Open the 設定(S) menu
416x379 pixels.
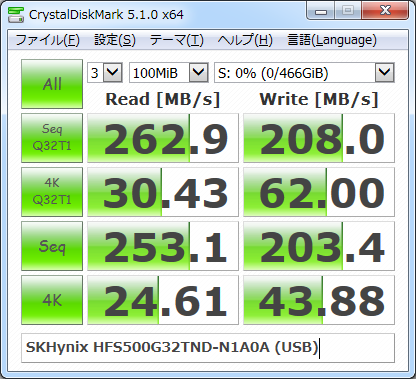click(x=115, y=40)
